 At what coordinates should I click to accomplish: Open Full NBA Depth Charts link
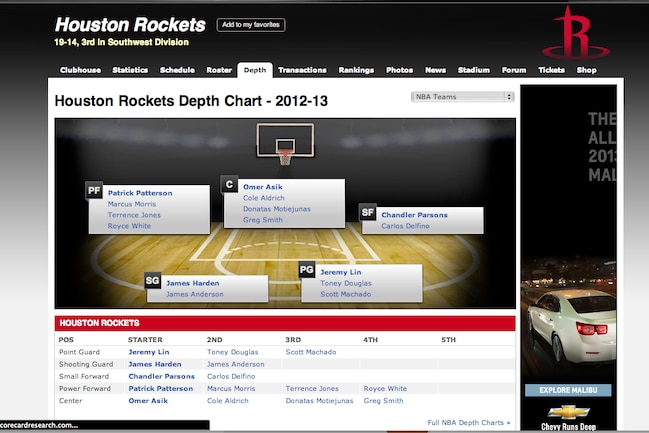tap(469, 422)
